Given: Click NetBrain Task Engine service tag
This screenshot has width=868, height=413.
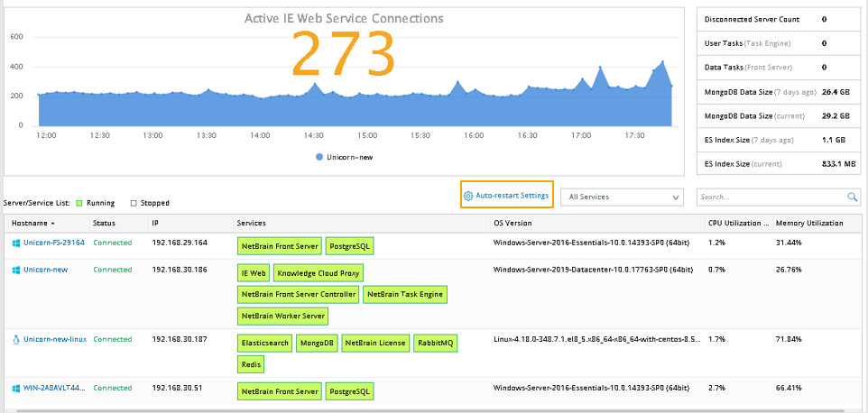Looking at the screenshot, I should coord(404,294).
